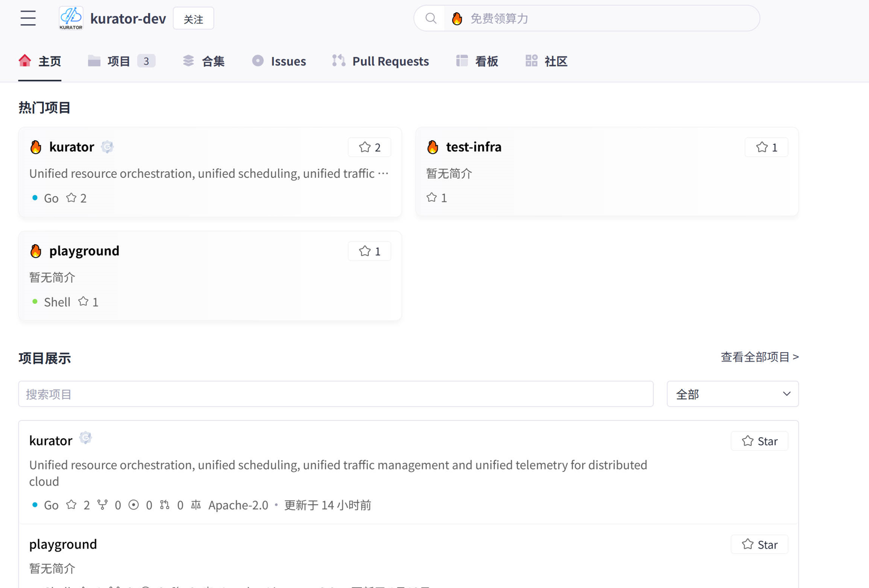The image size is (869, 588).
Task: Click fork count icon in kurator row
Action: point(102,505)
